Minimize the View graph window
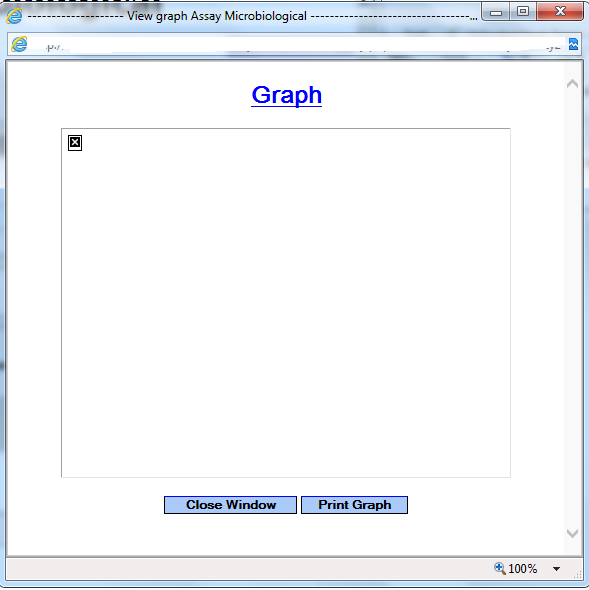This screenshot has height=590, width=589. 496,12
